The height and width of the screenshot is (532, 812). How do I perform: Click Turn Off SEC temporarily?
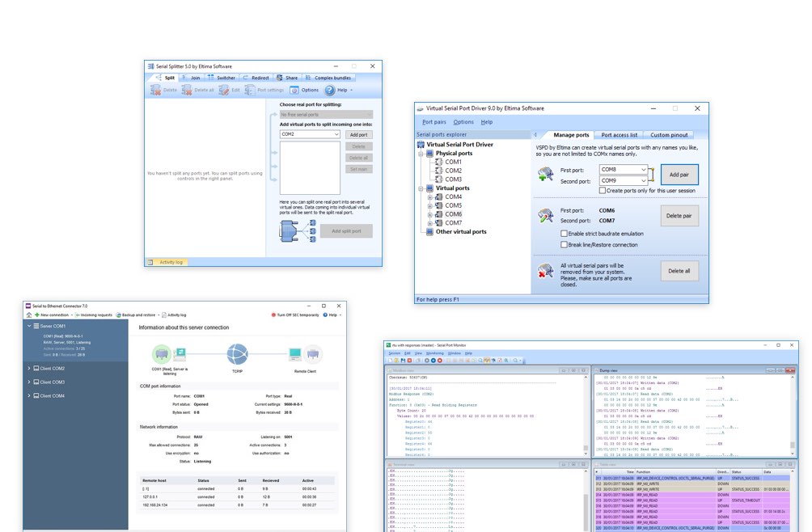[x=295, y=315]
